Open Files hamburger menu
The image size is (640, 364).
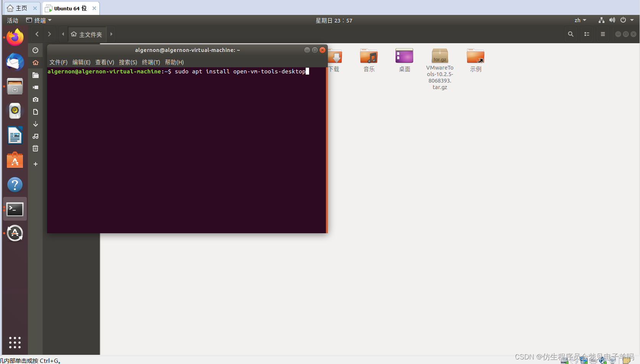click(x=603, y=34)
